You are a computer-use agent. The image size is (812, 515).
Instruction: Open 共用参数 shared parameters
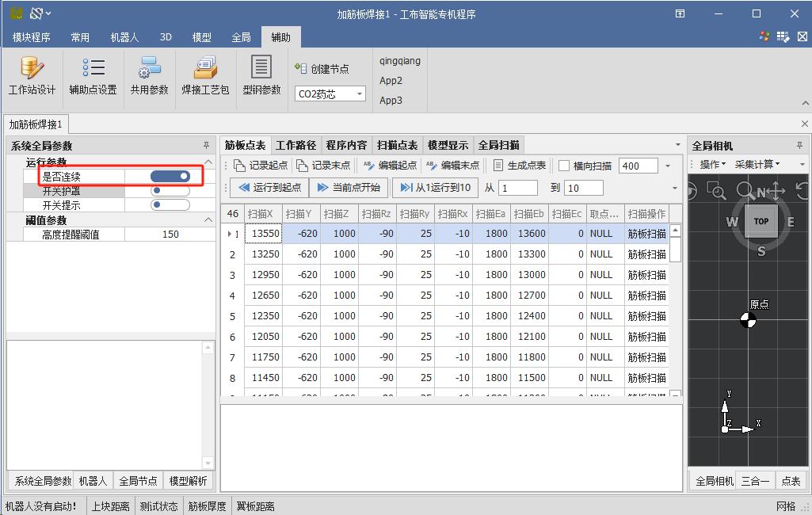point(150,75)
